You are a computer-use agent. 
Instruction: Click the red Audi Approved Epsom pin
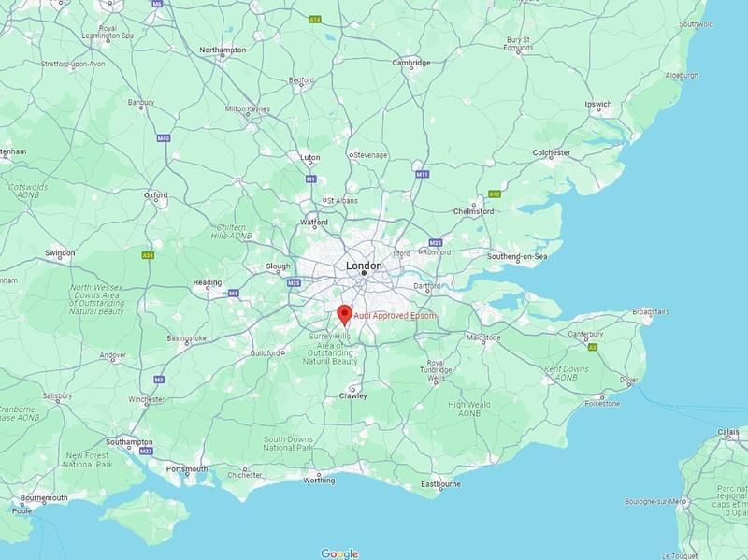click(x=344, y=315)
